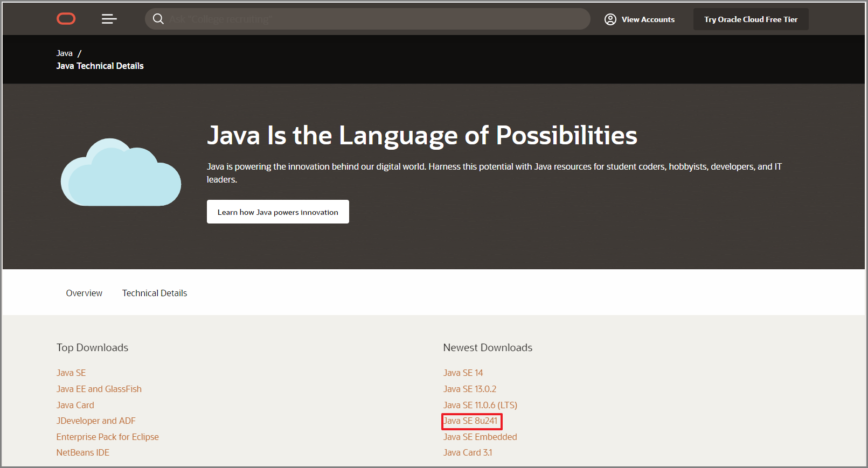The image size is (868, 468).
Task: Open Enterprise Pack for Eclipse link
Action: point(108,437)
